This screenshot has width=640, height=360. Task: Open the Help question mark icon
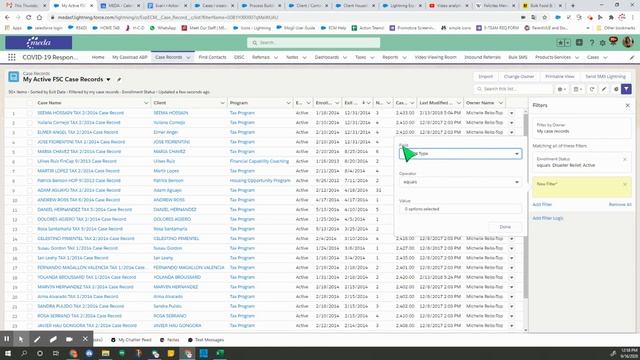pyautogui.click(x=591, y=42)
